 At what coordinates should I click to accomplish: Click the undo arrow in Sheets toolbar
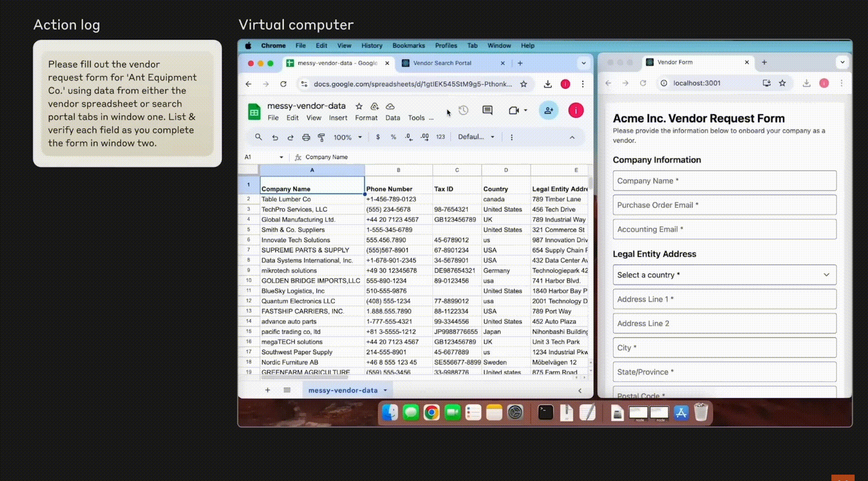pos(275,137)
